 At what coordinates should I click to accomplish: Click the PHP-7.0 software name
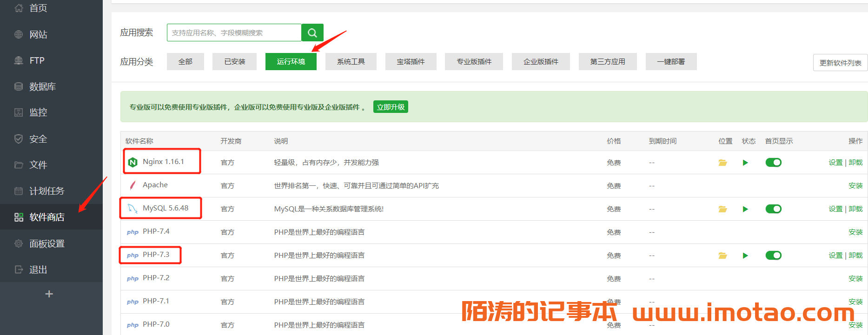click(156, 324)
